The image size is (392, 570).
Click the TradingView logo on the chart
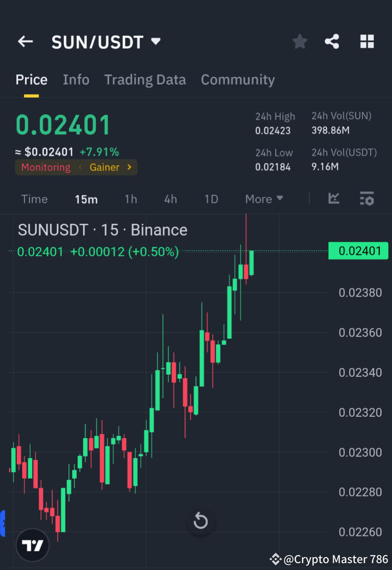tap(32, 545)
